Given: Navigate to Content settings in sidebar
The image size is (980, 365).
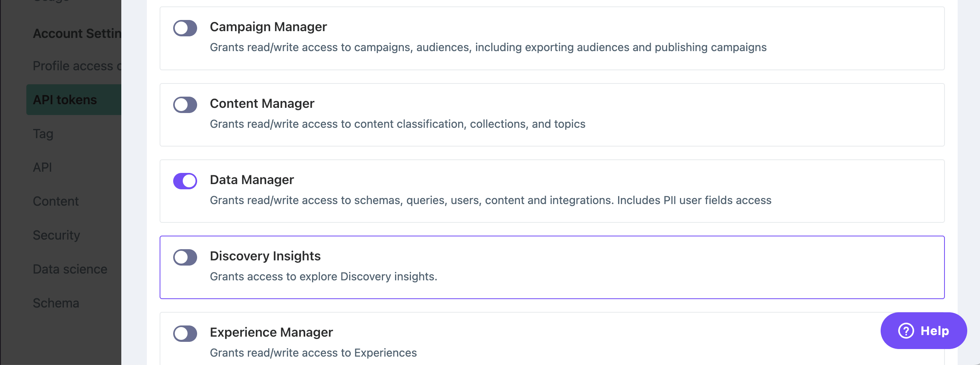Looking at the screenshot, I should tap(56, 201).
